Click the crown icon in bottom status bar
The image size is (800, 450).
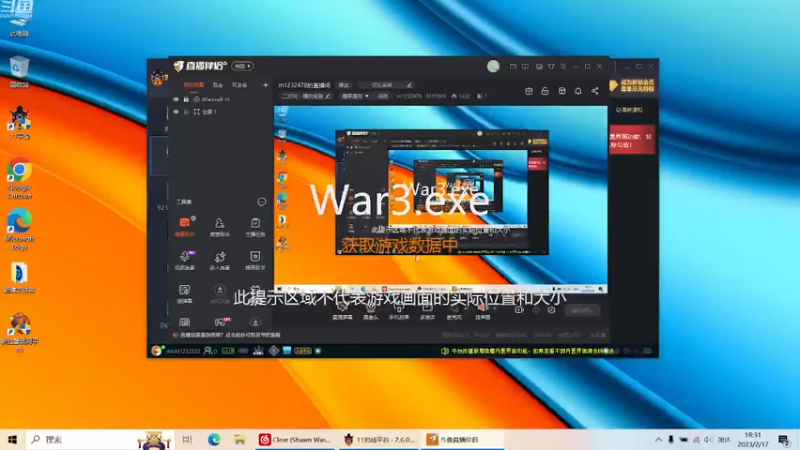(258, 351)
